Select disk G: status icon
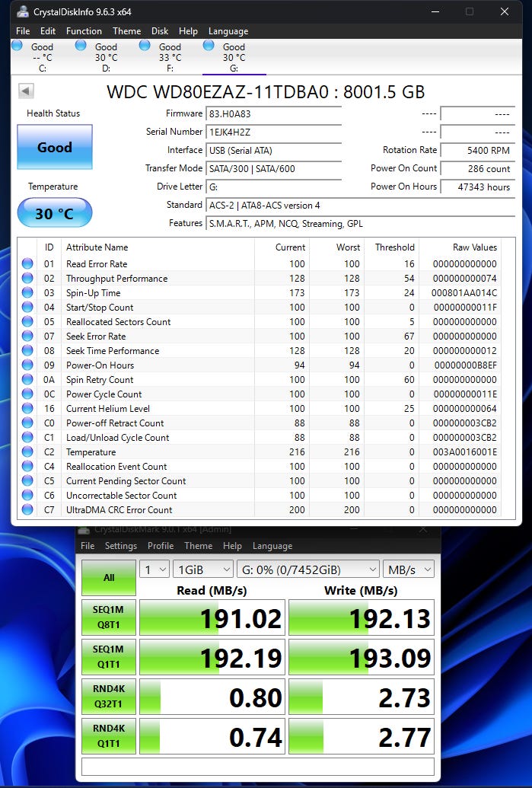 tap(209, 46)
